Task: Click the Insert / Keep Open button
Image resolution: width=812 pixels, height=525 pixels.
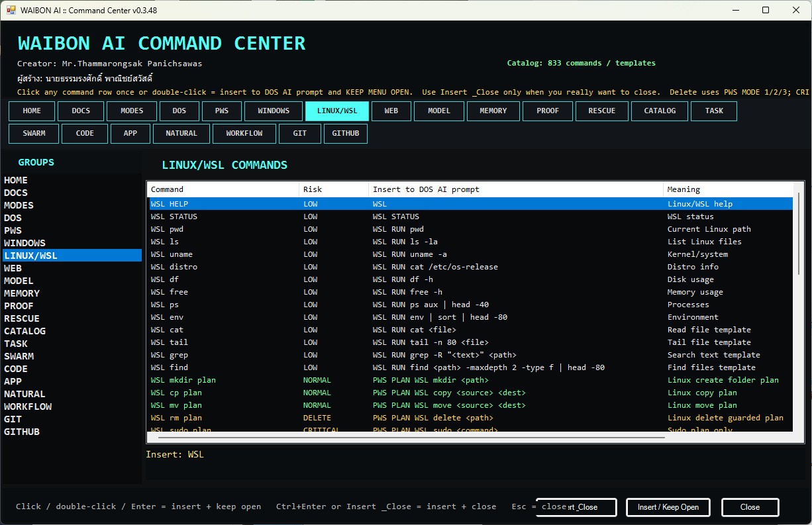Action: click(668, 507)
